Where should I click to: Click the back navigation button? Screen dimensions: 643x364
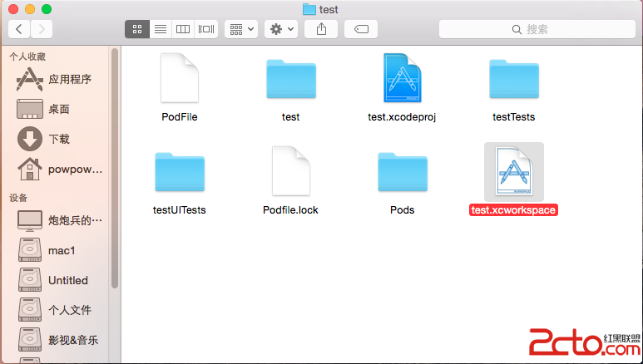[19, 29]
